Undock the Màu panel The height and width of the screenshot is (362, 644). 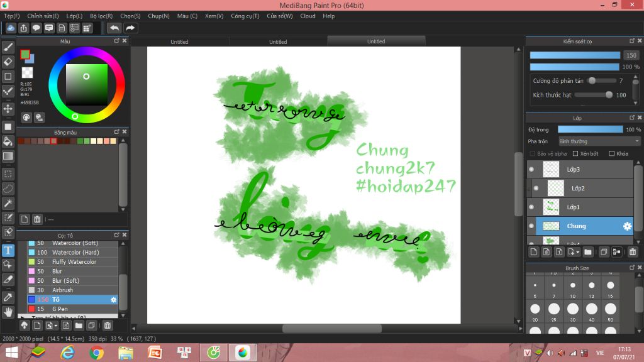click(x=116, y=41)
